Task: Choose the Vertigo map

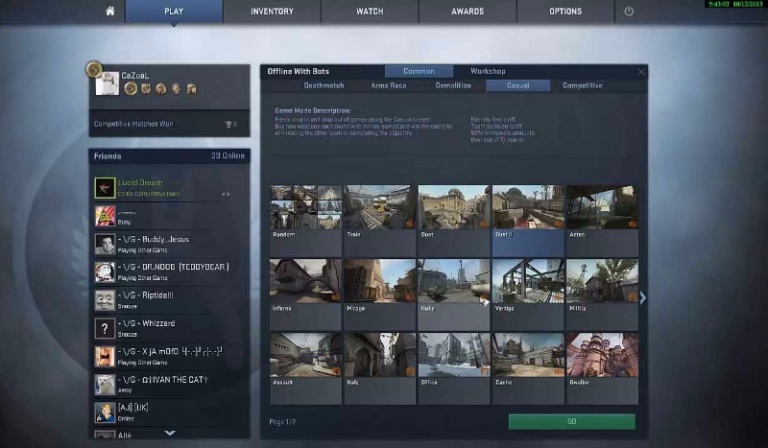Action: [528, 294]
